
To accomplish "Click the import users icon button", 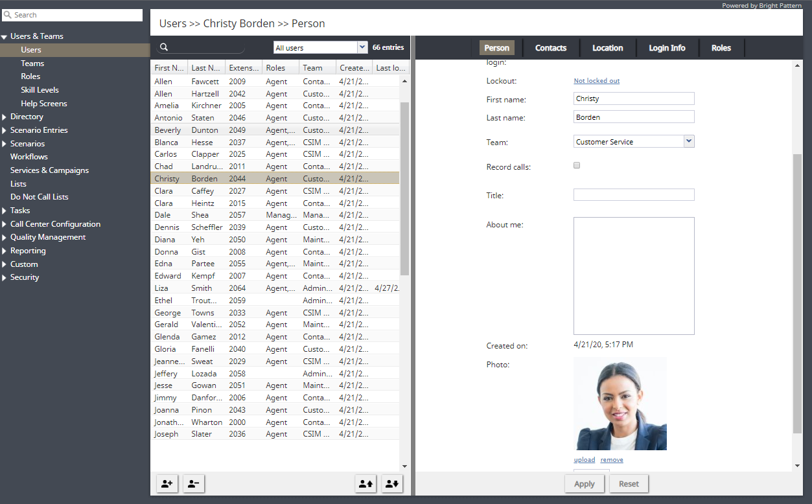I will click(x=365, y=483).
